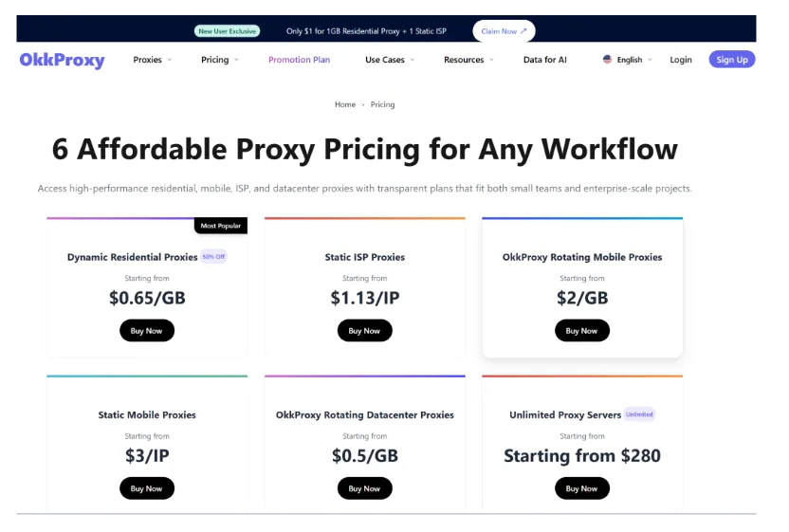This screenshot has height=532, width=789.
Task: Select the Unlimited Proxy Servers card title
Action: click(x=564, y=414)
